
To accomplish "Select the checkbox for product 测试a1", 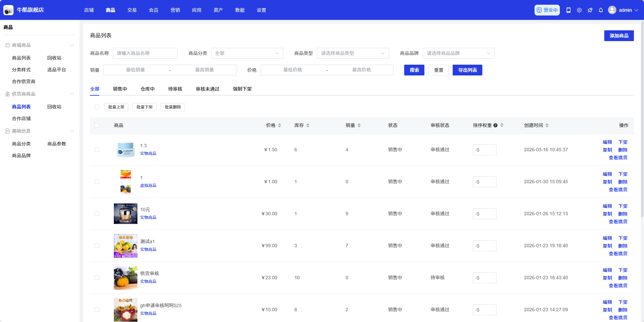I will 97,246.
